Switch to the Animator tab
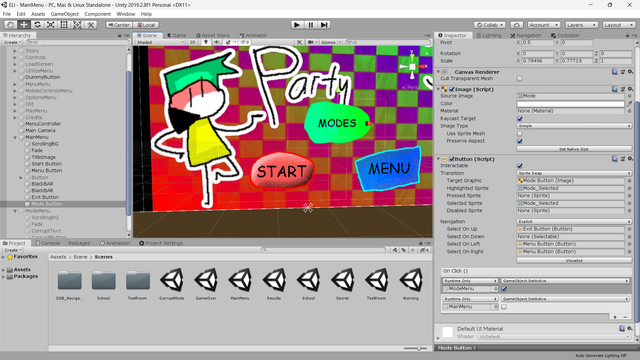 coord(253,36)
